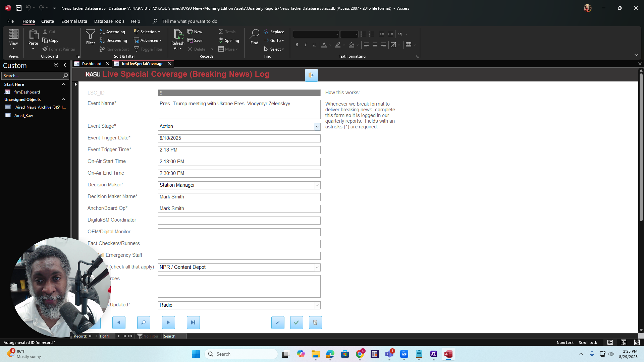Go to last record using form button
Screen dimensions: 644x362
point(193,322)
